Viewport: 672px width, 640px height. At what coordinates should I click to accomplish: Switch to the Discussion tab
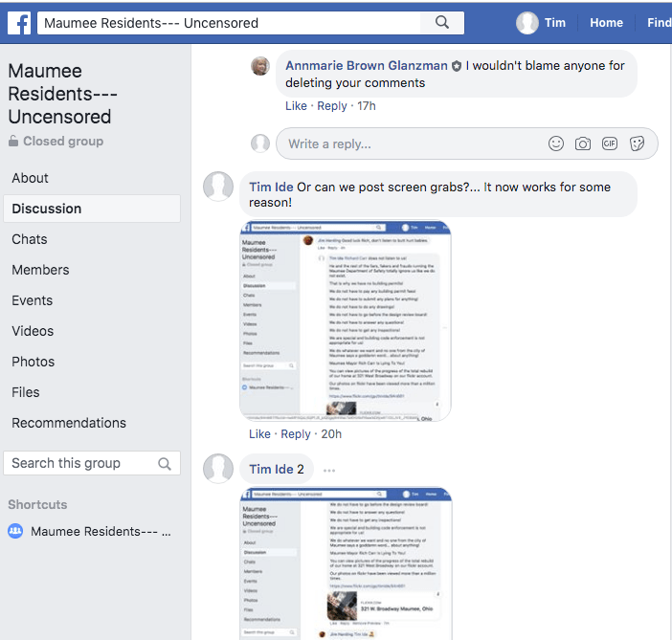[x=47, y=209]
